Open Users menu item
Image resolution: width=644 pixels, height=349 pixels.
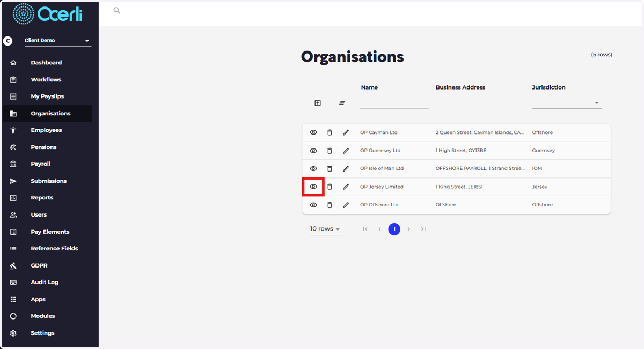click(x=47, y=214)
